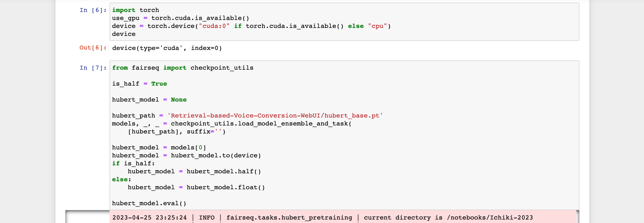The width and height of the screenshot is (644, 223).
Task: Click the 'is_half = True' line
Action: point(140,83)
